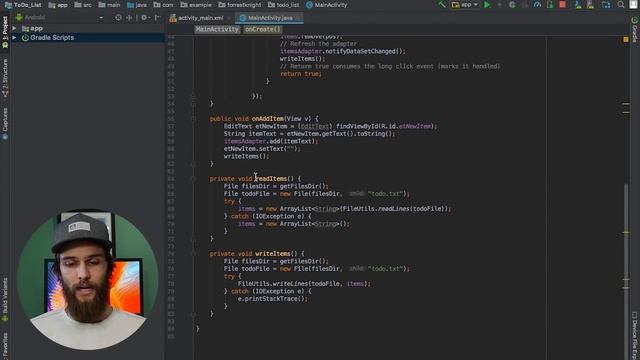640x360 pixels.
Task: Click MainActivity breadcrumb in navigation bar
Action: (x=327, y=5)
